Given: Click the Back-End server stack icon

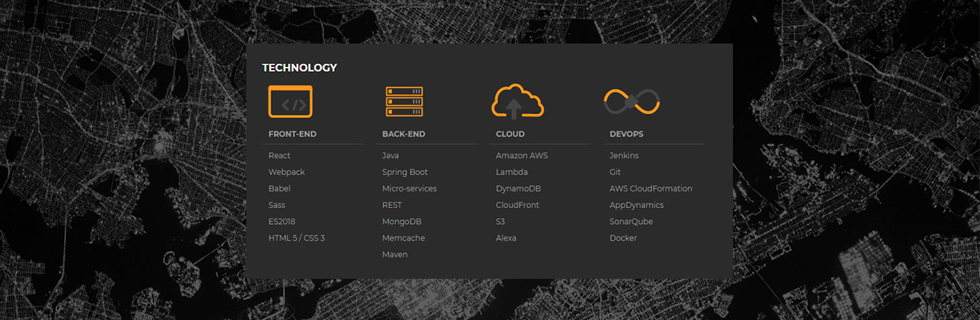Looking at the screenshot, I should [x=404, y=101].
